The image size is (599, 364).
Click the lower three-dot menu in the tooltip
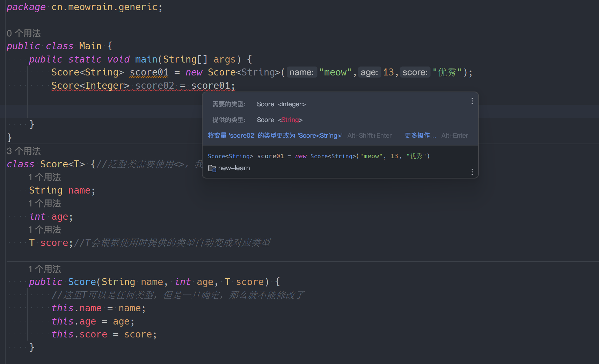click(x=472, y=172)
